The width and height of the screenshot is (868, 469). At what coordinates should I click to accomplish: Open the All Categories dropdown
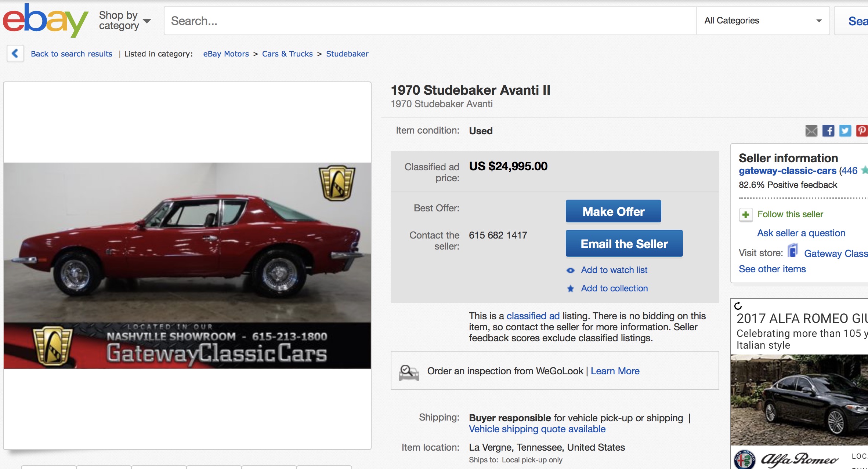coord(763,21)
